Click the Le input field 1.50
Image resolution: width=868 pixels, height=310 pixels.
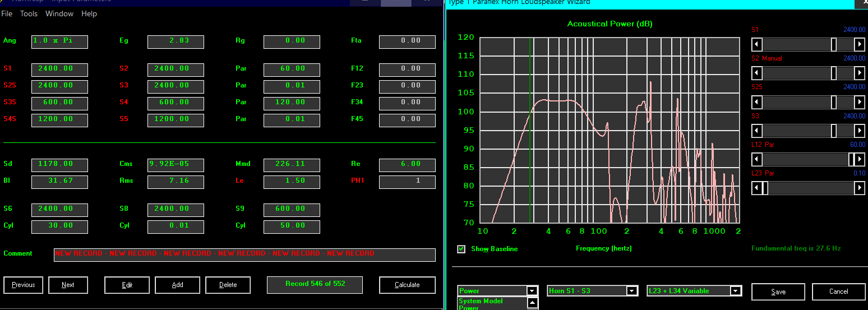coord(292,182)
